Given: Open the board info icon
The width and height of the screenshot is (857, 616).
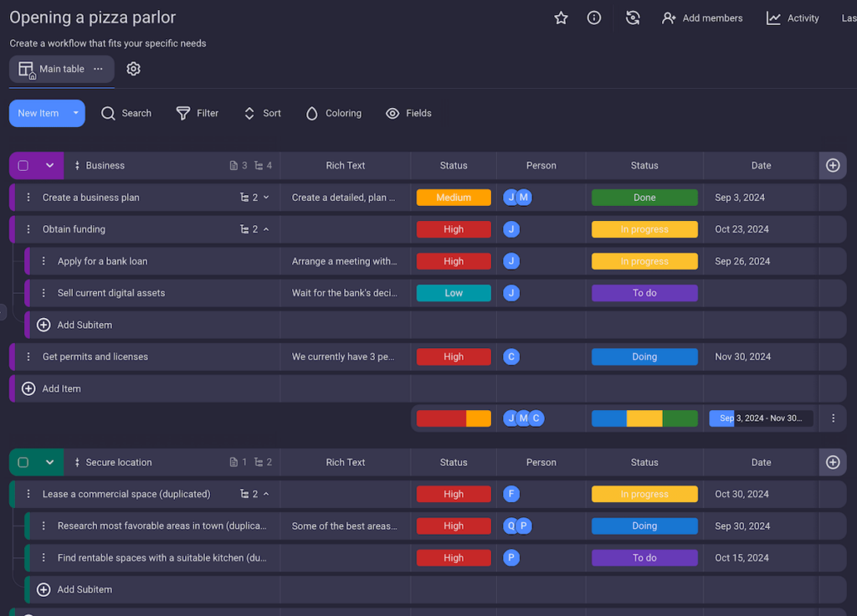Looking at the screenshot, I should 594,18.
